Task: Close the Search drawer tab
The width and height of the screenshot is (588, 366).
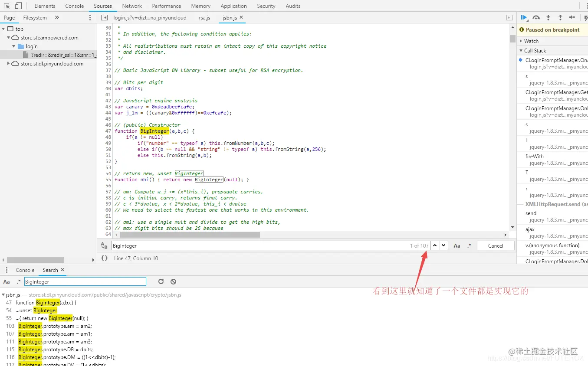Action: click(x=62, y=270)
